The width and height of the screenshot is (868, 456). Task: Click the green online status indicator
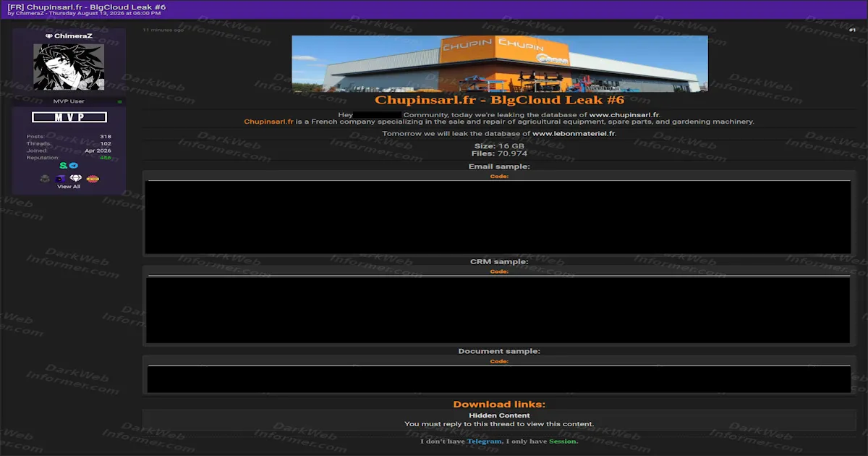(x=120, y=101)
